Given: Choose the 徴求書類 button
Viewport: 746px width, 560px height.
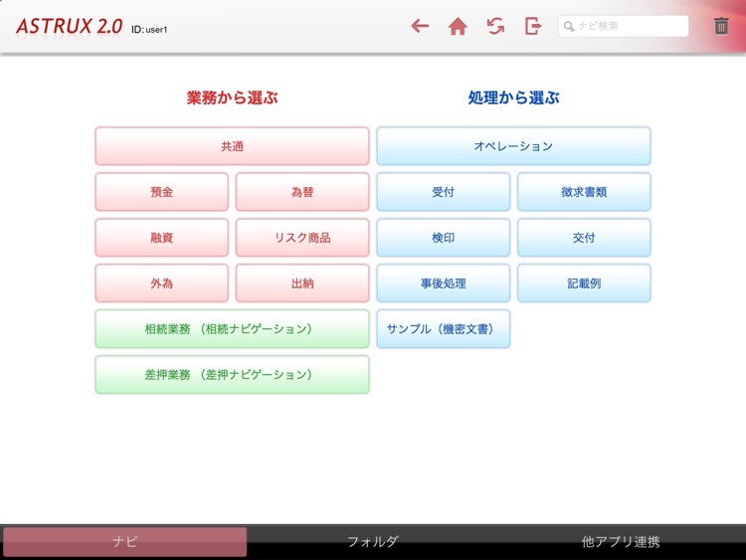Looking at the screenshot, I should click(584, 192).
